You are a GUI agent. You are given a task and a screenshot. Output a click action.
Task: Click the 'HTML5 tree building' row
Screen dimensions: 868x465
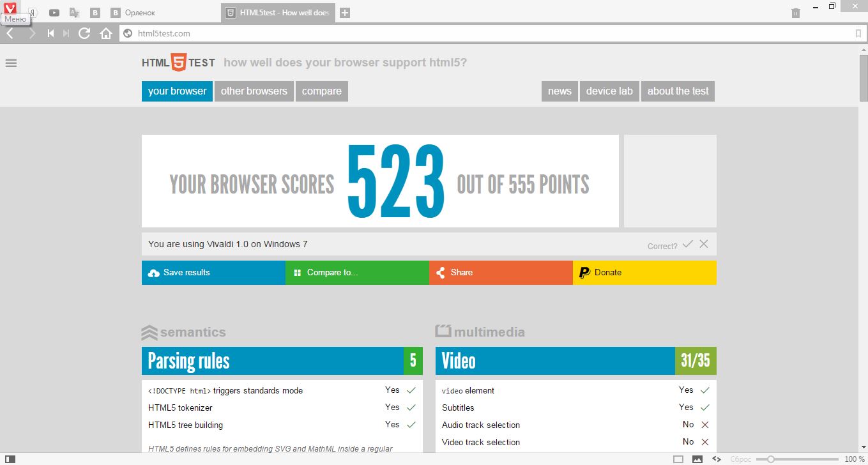[282, 425]
